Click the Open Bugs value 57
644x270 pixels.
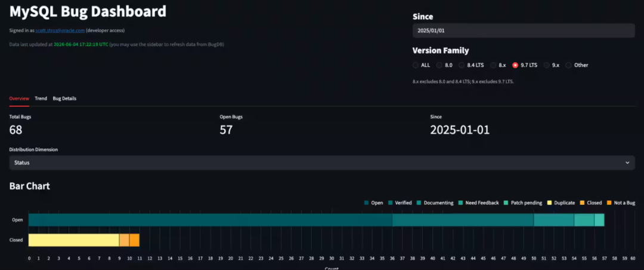pos(227,130)
